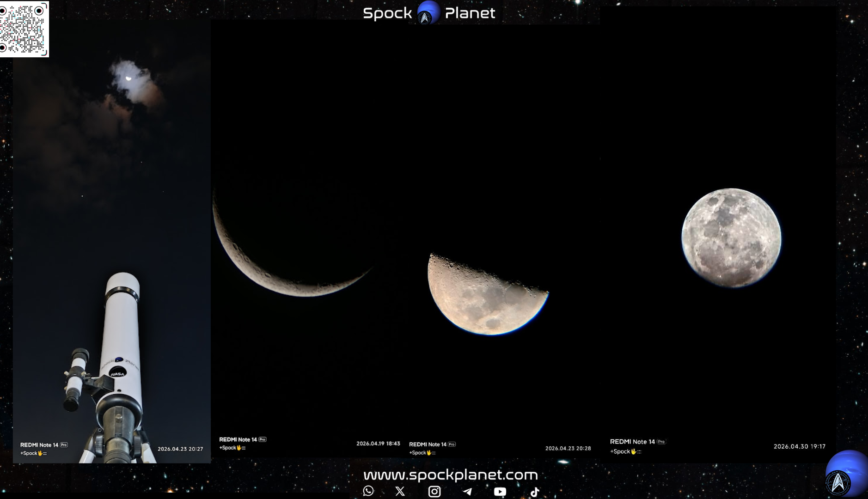868x499 pixels.
Task: Click +Spock watermark under the telescope photo
Action: (x=33, y=453)
